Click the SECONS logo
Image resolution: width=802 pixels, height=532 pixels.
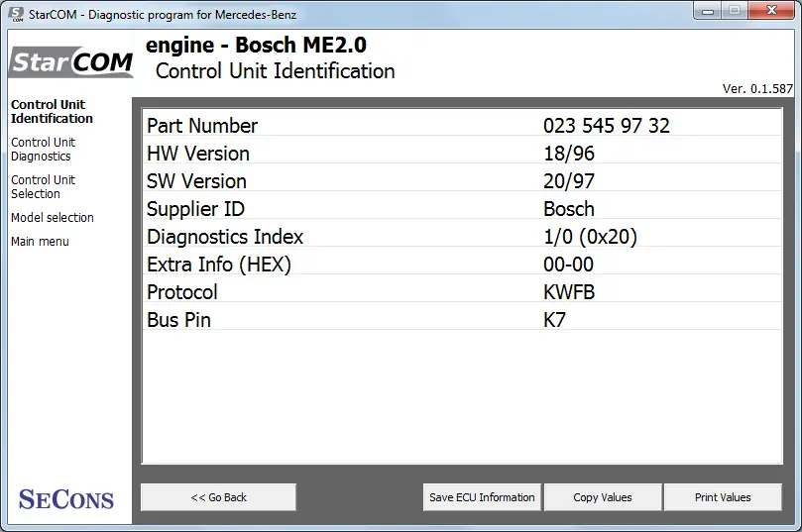coord(66,499)
